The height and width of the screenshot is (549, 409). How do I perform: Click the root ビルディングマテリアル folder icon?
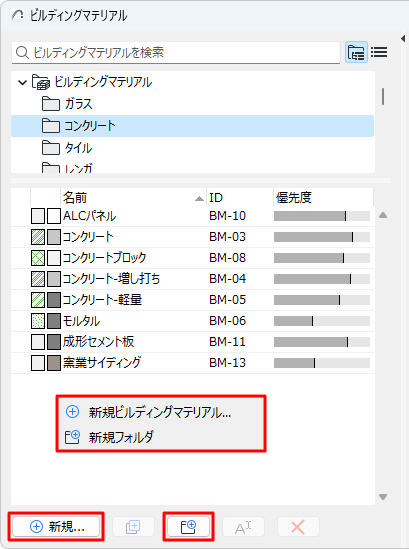pos(41,82)
